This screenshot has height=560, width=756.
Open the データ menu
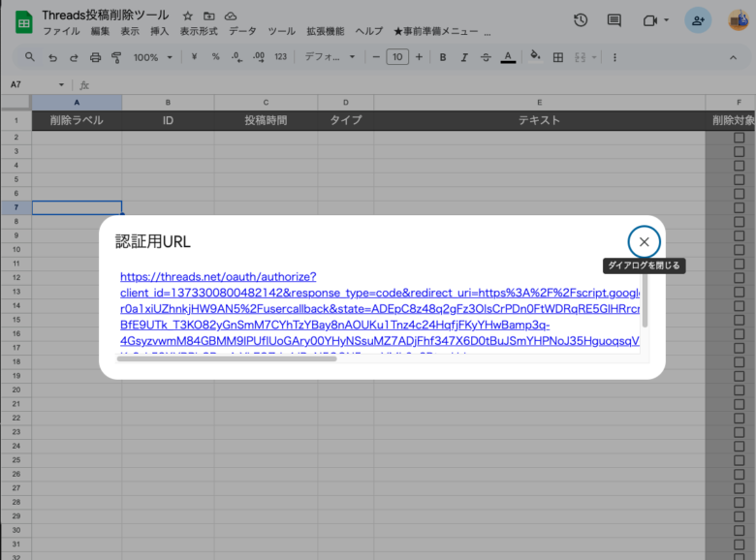pos(242,31)
